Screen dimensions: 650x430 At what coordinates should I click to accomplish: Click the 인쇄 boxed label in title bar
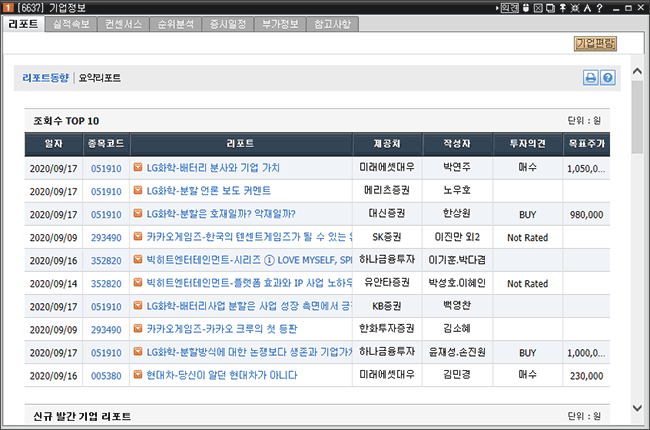pyautogui.click(x=509, y=8)
